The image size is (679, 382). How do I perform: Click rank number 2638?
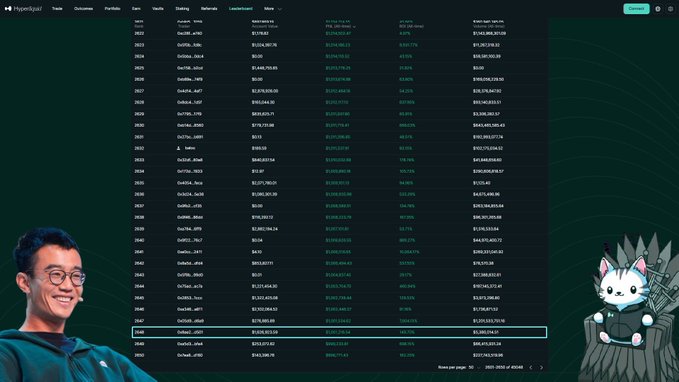point(139,217)
